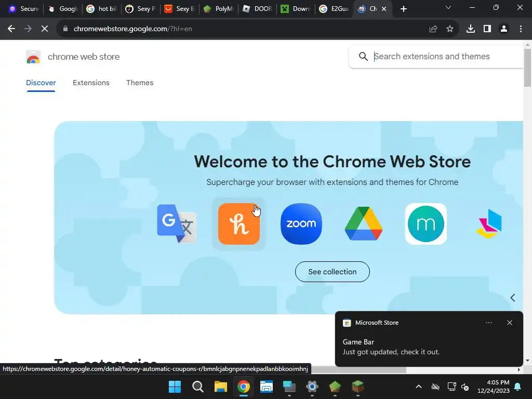This screenshot has height=399, width=532.
Task: Go back with the browser back arrow
Action: [x=11, y=29]
